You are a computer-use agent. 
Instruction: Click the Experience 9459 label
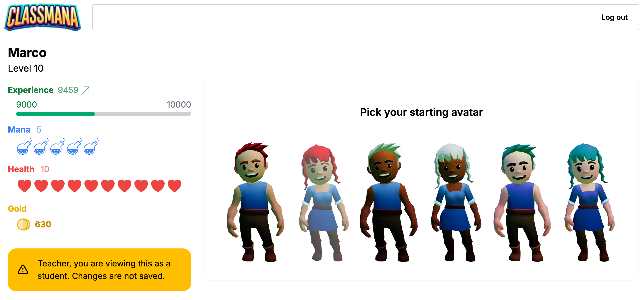[x=43, y=90]
